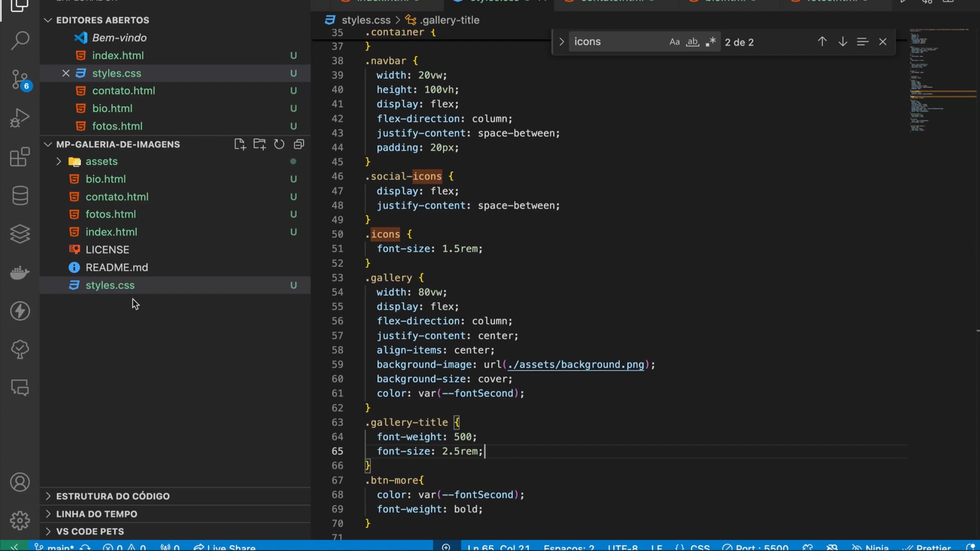Open the Docker whale panel
The height and width of the screenshot is (551, 980).
[20, 272]
